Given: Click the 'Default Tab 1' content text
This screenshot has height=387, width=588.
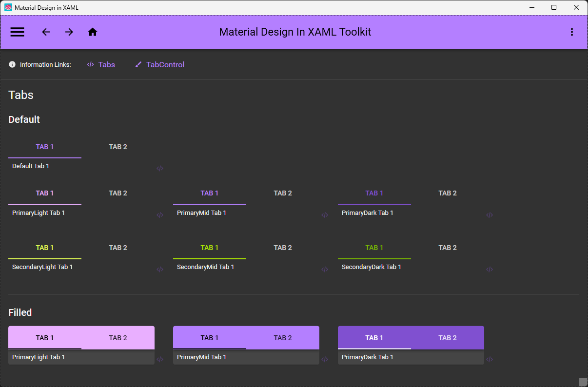Looking at the screenshot, I should tap(31, 166).
